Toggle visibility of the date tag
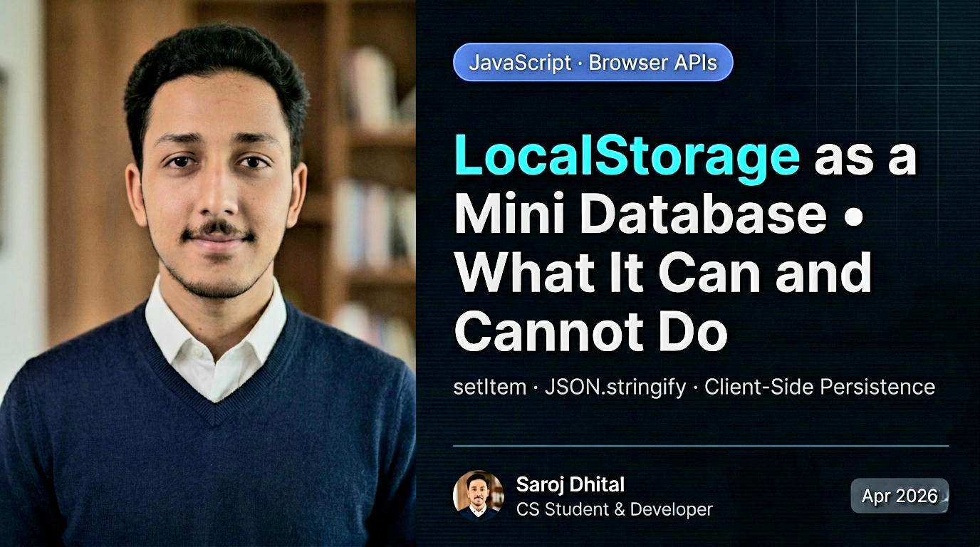The image size is (980, 547). click(899, 496)
